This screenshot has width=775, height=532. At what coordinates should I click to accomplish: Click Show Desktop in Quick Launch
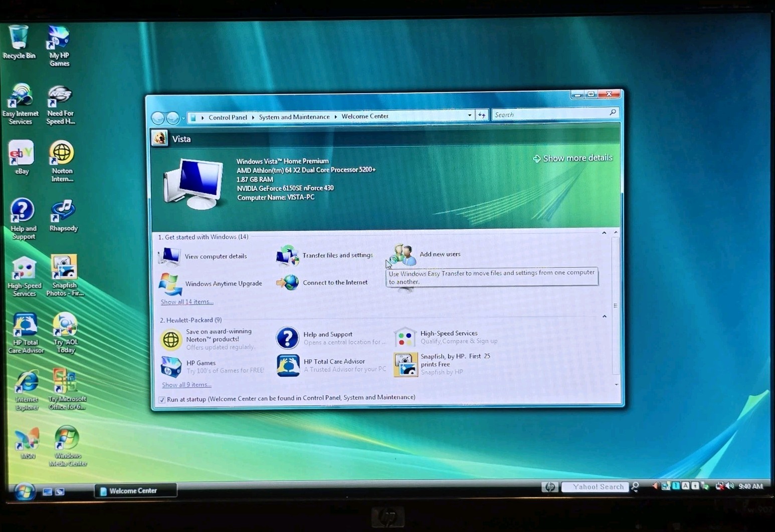pos(48,492)
